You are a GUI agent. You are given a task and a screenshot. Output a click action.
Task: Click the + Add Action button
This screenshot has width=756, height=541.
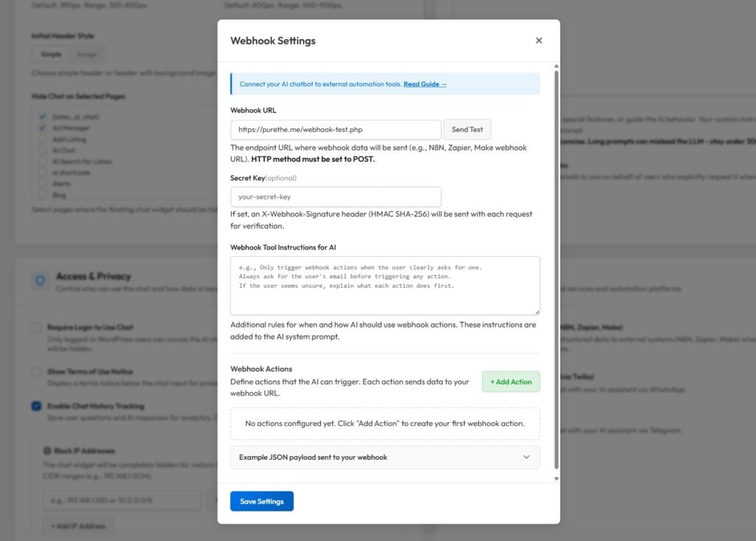[511, 382]
